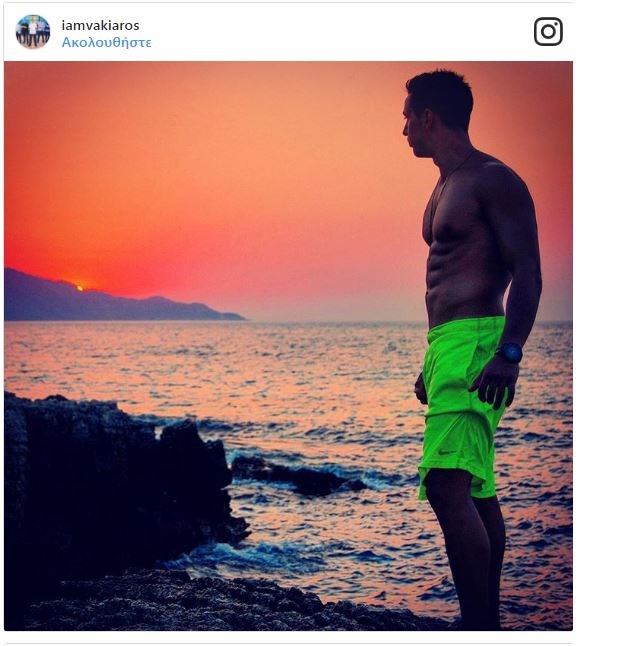This screenshot has width=630, height=646.
Task: Click the iamvakiaros profile avatar
Action: click(x=33, y=32)
